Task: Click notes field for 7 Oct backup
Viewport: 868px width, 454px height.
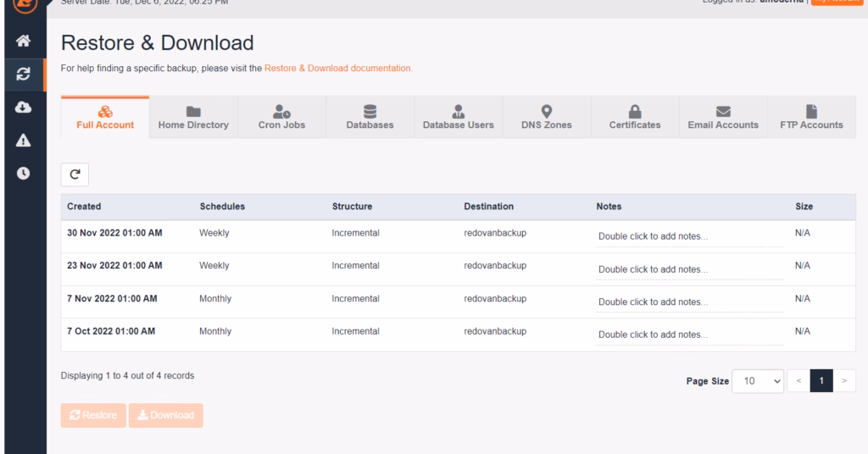Action: tap(690, 335)
